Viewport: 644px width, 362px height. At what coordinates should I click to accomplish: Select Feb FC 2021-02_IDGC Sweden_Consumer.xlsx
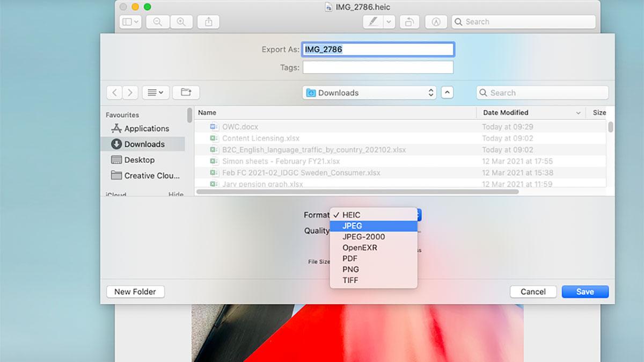pyautogui.click(x=400, y=173)
